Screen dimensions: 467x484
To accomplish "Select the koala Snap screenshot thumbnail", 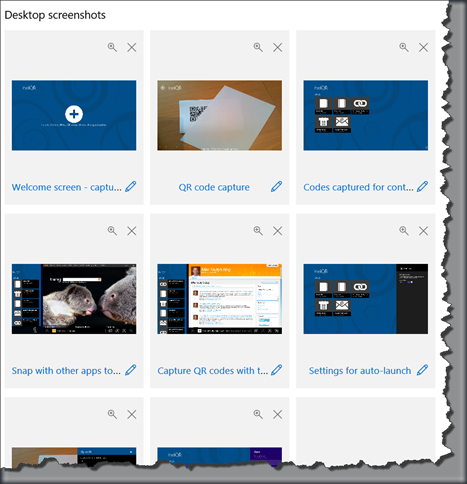I will (x=74, y=299).
